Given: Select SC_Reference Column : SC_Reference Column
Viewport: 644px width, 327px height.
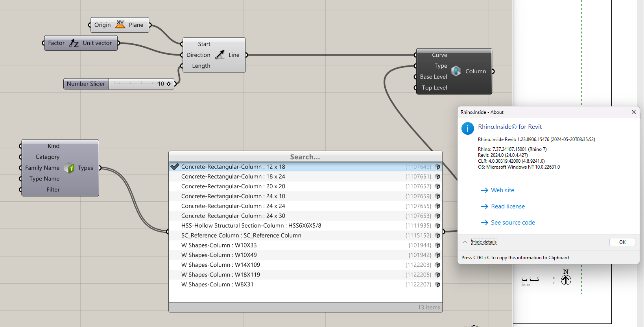Looking at the screenshot, I should pyautogui.click(x=305, y=236).
